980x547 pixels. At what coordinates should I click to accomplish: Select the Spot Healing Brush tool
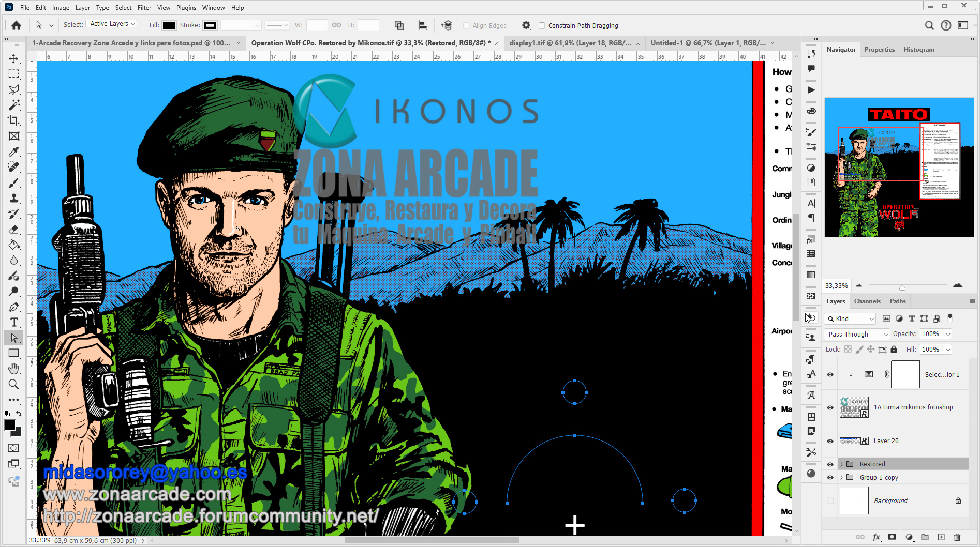(x=14, y=167)
